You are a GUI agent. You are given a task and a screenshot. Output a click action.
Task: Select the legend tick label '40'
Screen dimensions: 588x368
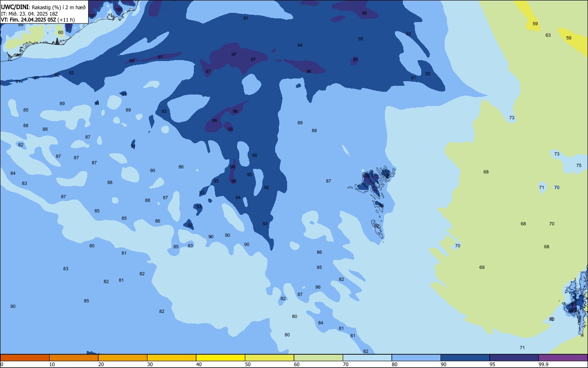pyautogui.click(x=199, y=364)
